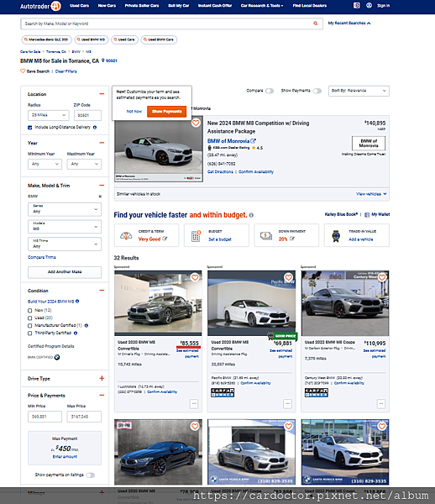Click the orange Show Payments button
The image size is (435, 504).
tap(167, 112)
